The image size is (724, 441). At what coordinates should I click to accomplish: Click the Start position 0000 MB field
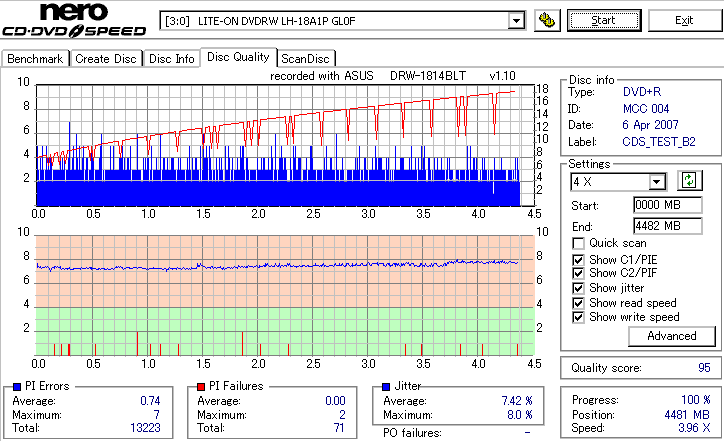(x=668, y=205)
